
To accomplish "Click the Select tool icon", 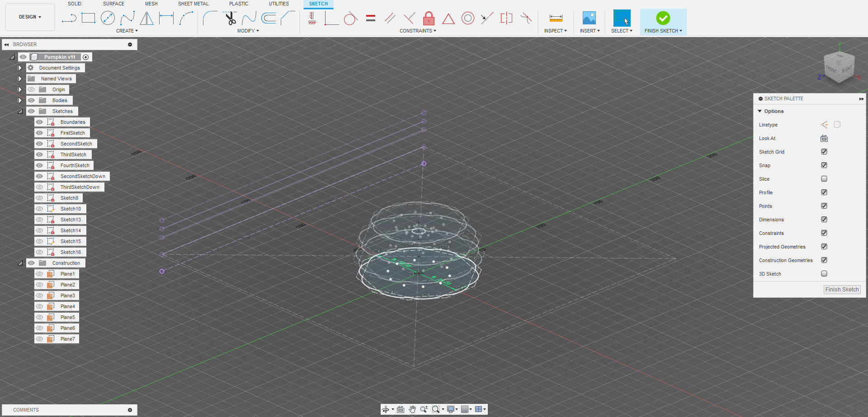I will [x=622, y=18].
